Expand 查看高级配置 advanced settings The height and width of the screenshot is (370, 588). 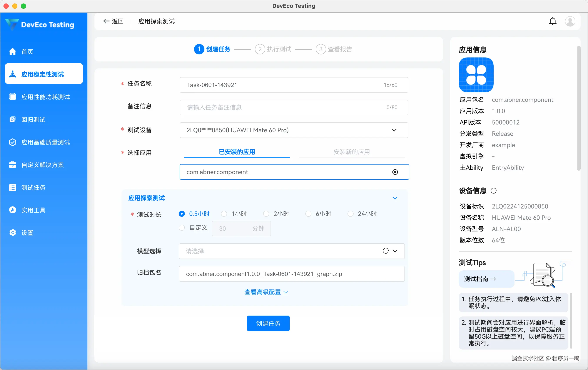coord(266,292)
